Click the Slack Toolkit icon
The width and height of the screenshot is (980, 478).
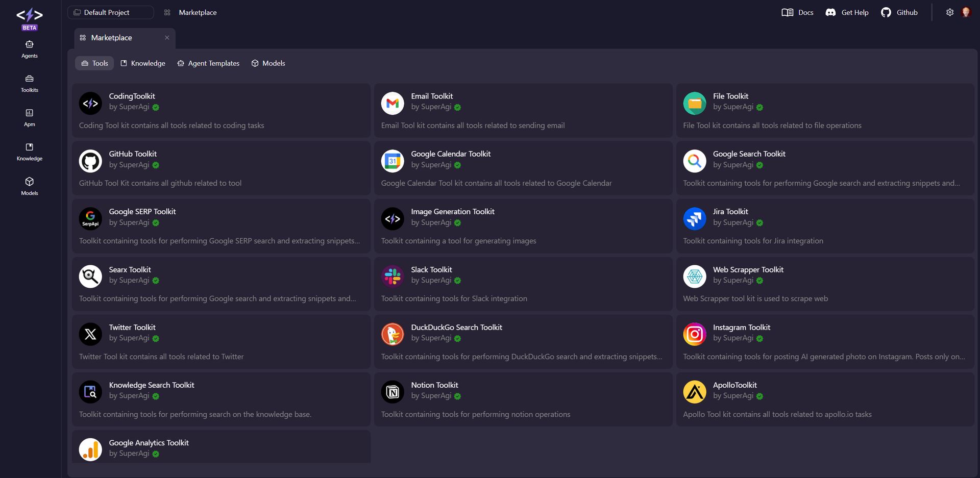point(392,276)
